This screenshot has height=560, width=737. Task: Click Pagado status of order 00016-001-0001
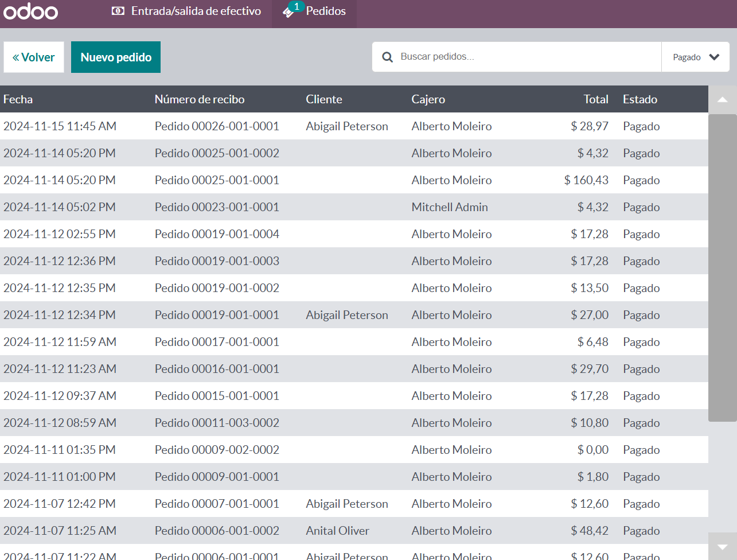[x=641, y=369]
